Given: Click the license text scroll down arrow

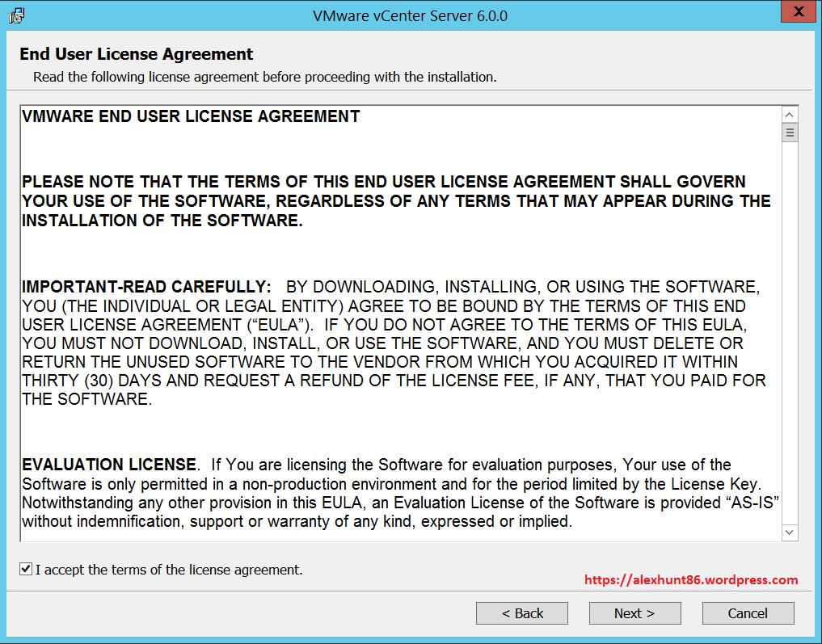Looking at the screenshot, I should (790, 532).
